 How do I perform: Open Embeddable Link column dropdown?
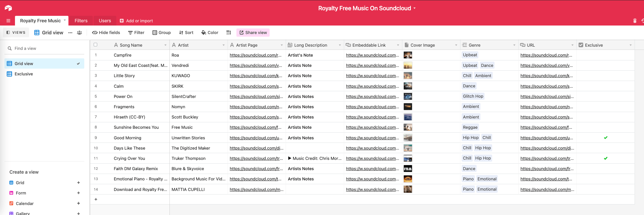click(x=398, y=45)
